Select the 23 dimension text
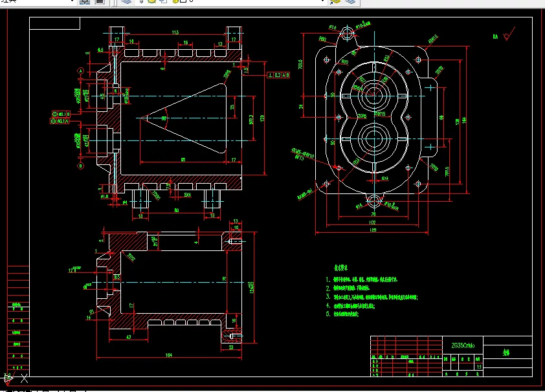 [x=232, y=347]
